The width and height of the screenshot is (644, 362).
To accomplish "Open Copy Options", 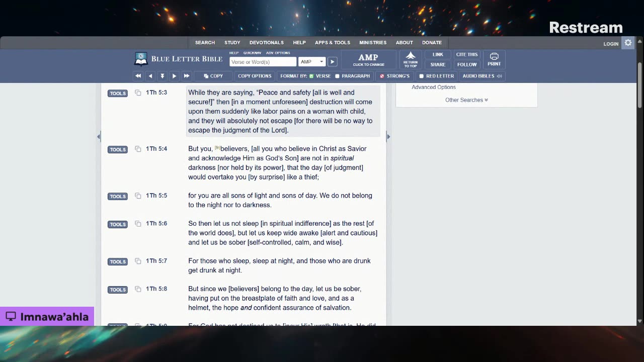I will click(x=255, y=76).
